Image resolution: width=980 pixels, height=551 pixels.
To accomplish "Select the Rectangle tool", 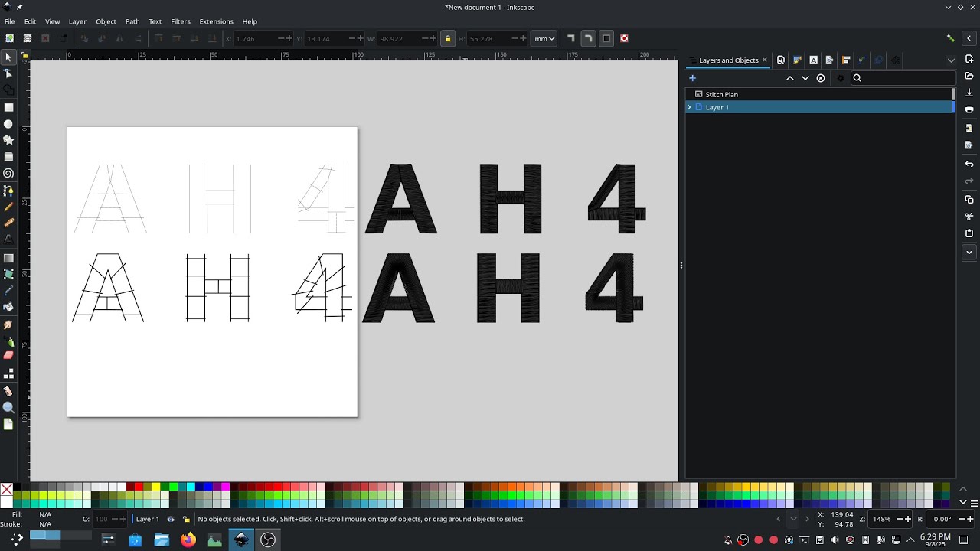I will (8, 107).
